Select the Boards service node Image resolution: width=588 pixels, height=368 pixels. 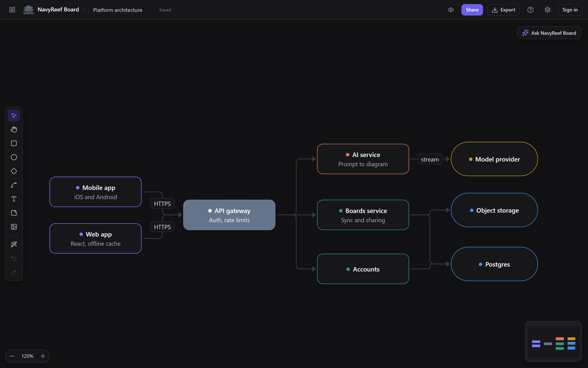[363, 215]
